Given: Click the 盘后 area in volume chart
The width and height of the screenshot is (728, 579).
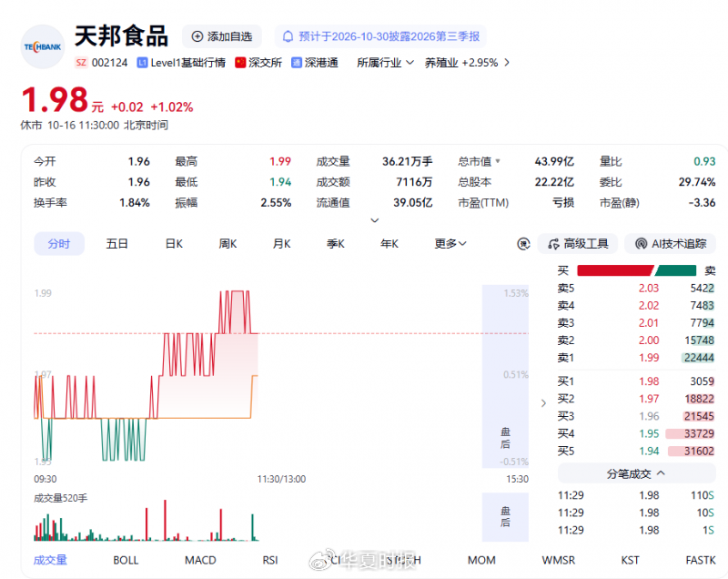Looking at the screenshot, I should [x=505, y=517].
